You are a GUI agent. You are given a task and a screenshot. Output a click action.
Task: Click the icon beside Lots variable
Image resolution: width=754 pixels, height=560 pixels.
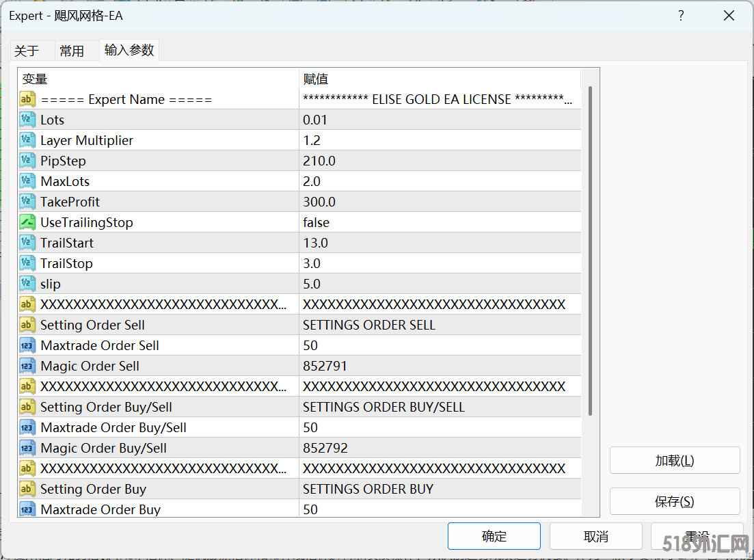[x=27, y=120]
